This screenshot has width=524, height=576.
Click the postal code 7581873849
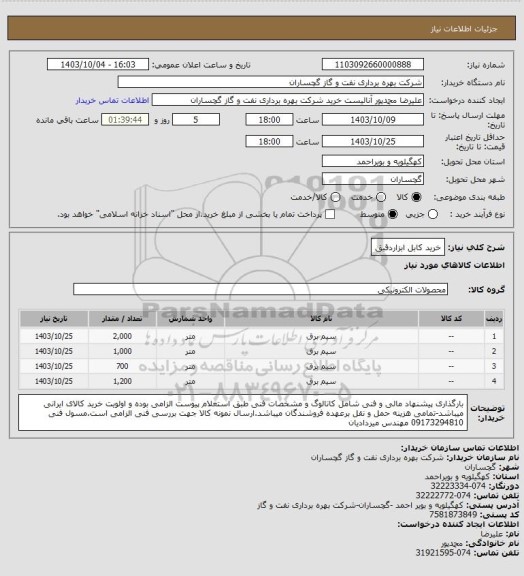(x=453, y=515)
